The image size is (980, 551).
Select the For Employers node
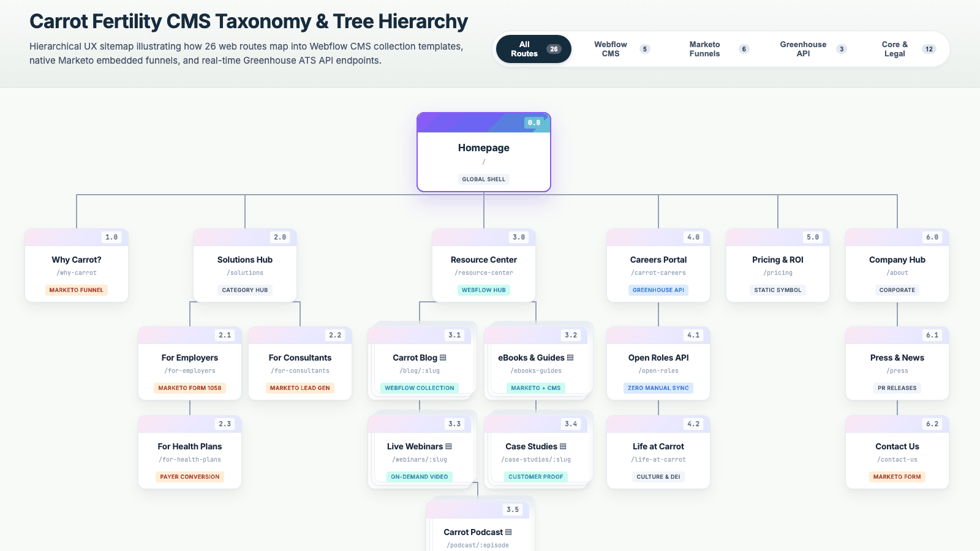click(190, 363)
